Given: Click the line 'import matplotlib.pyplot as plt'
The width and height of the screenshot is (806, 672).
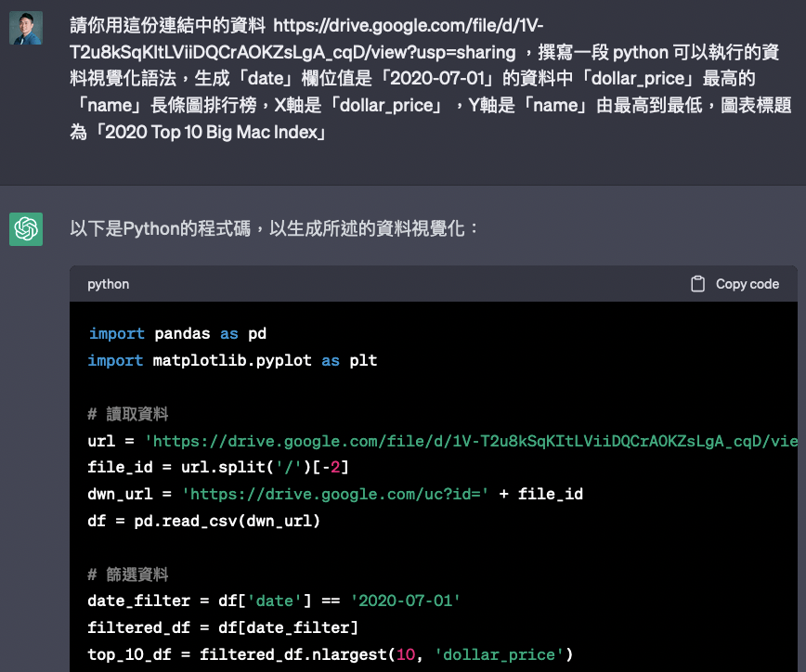Looking at the screenshot, I should 232,361.
